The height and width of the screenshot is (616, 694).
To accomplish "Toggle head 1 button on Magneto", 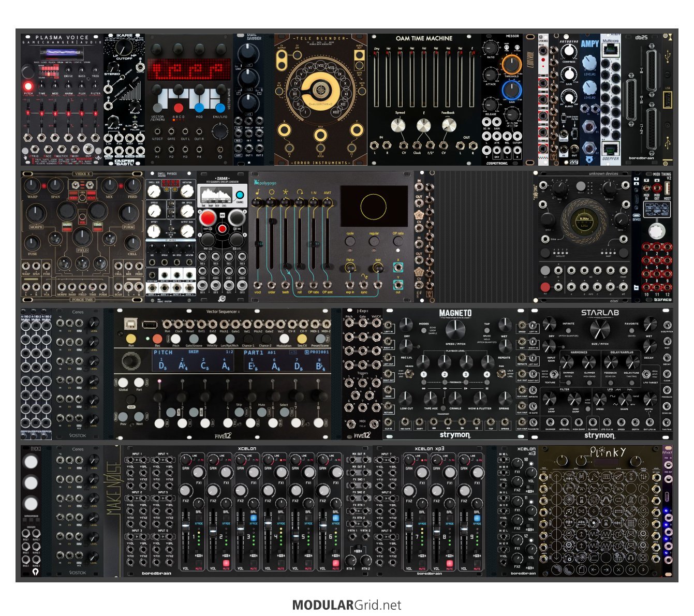I will tap(423, 374).
